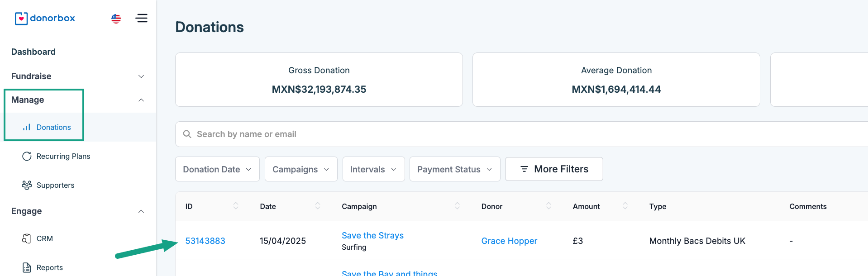Toggle the hamburger sidebar menu
Viewport: 868px width, 276px height.
tap(142, 18)
